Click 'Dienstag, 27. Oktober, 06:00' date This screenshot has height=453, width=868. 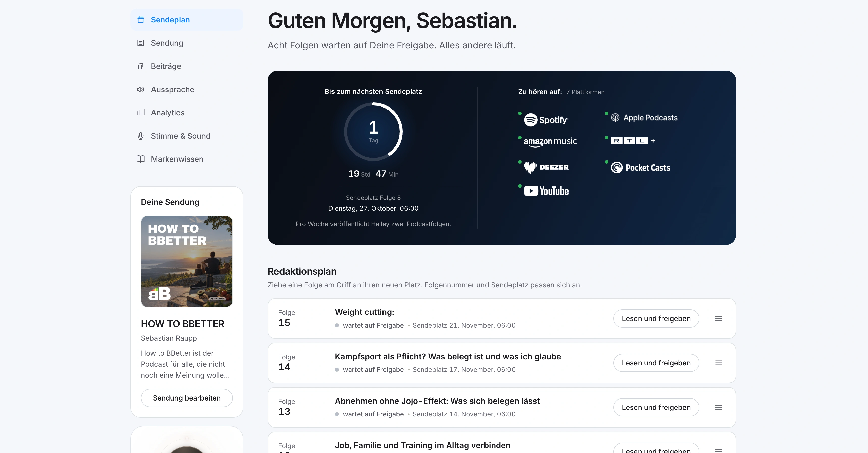tap(373, 208)
